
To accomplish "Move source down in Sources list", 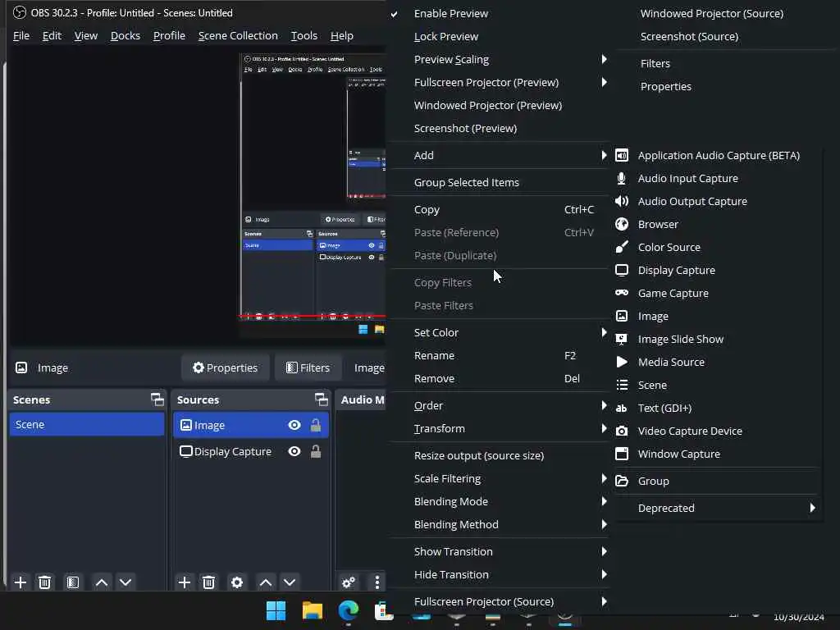I will click(290, 582).
